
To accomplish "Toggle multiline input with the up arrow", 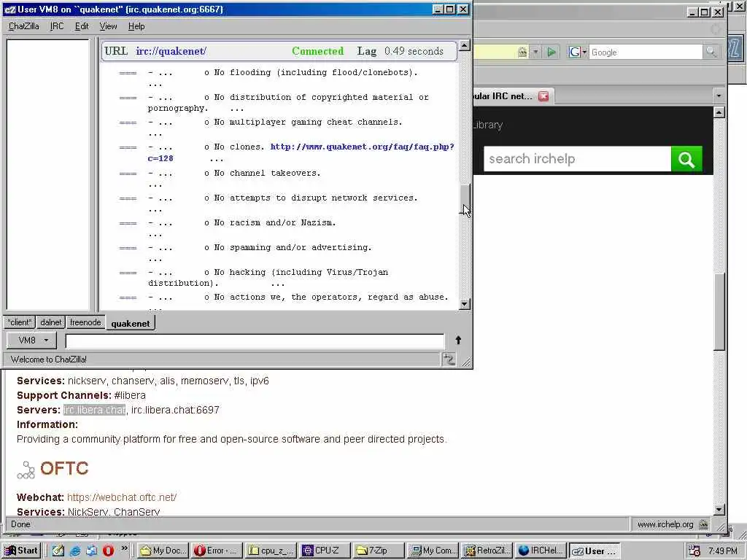I will point(458,340).
